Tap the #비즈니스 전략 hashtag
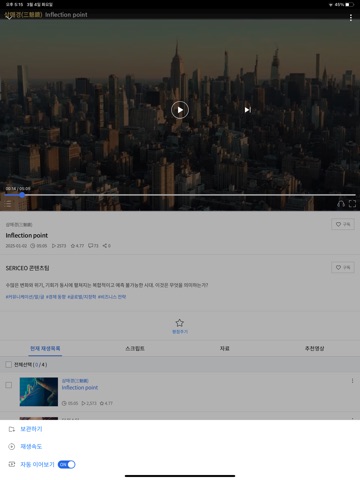This screenshot has height=480, width=360. [112, 297]
